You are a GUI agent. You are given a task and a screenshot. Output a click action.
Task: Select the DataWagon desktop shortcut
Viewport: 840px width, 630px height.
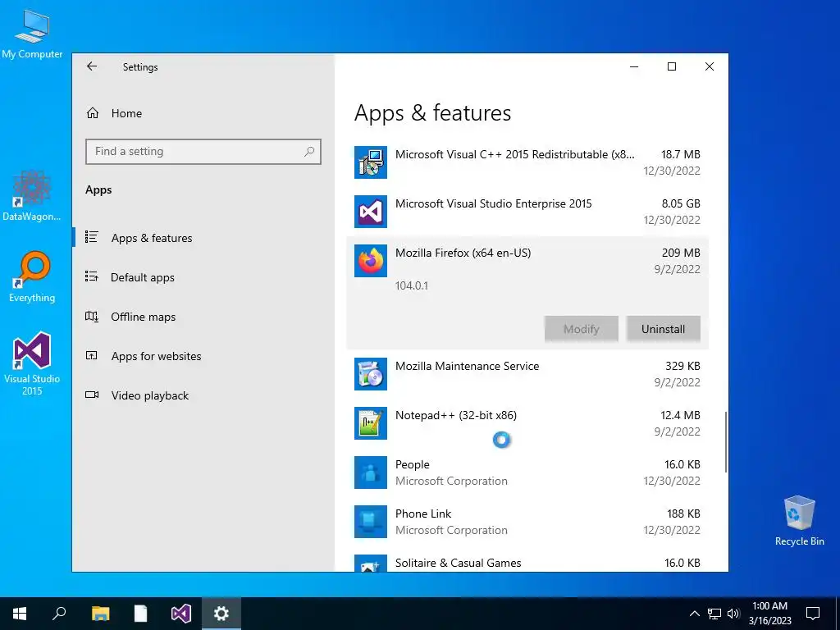coord(32,196)
